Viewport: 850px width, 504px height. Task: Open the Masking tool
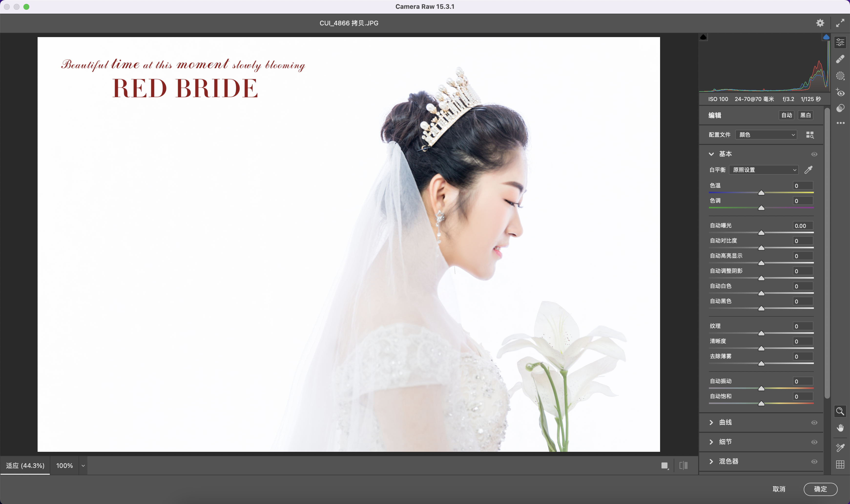click(840, 76)
